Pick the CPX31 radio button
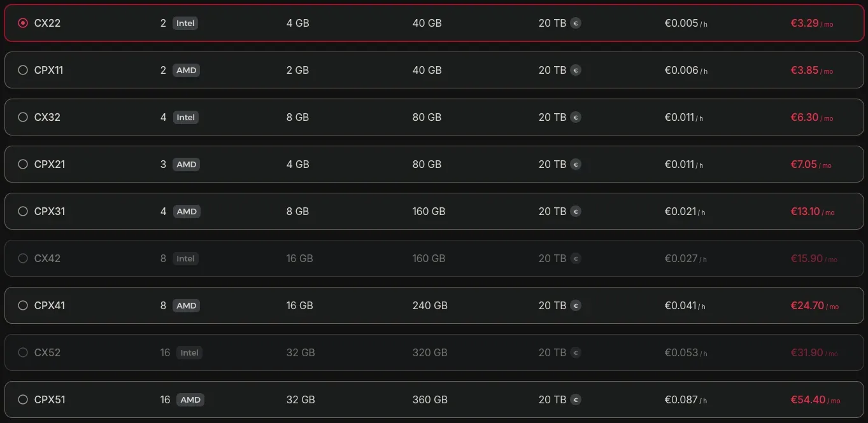The image size is (868, 423). click(23, 211)
